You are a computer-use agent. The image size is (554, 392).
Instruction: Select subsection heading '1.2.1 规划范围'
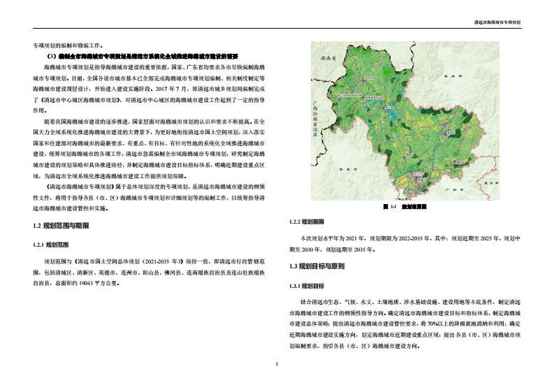tap(50, 245)
